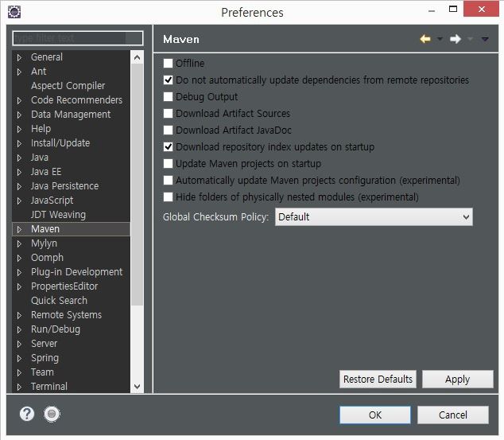Click the Oomph preference recorder icon
Image resolution: width=504 pixels, height=440 pixels.
[52, 414]
